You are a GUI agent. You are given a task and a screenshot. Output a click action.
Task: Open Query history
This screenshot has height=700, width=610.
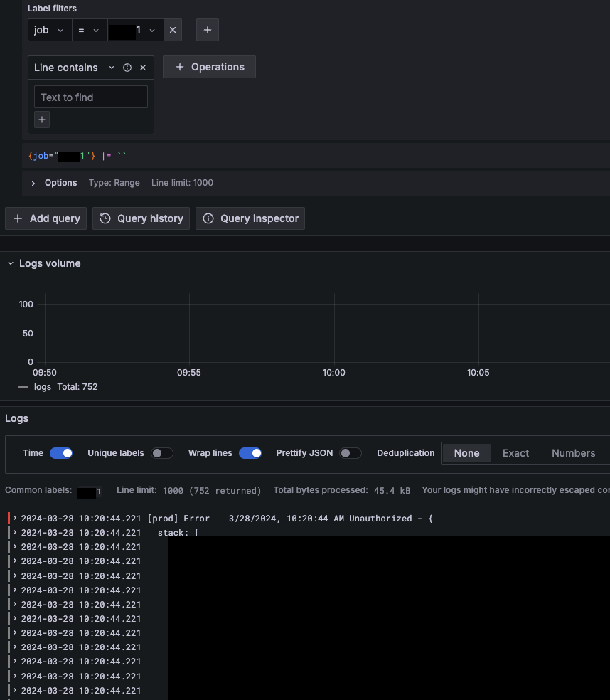point(141,218)
